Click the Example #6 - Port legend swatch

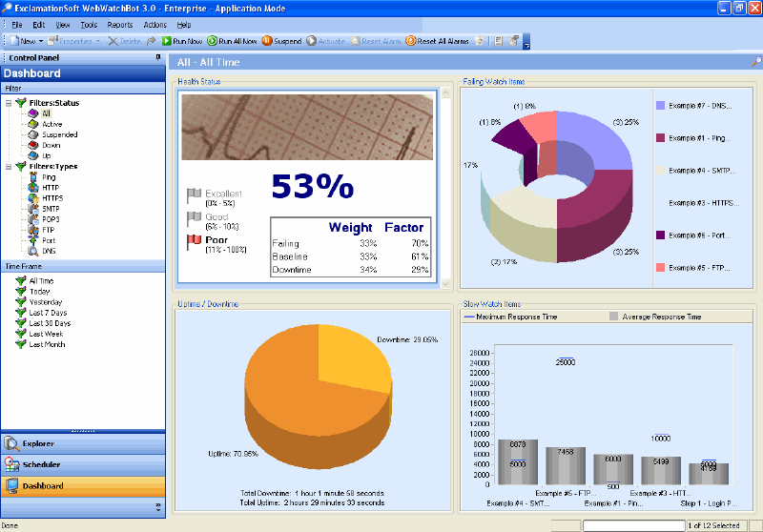pyautogui.click(x=660, y=235)
